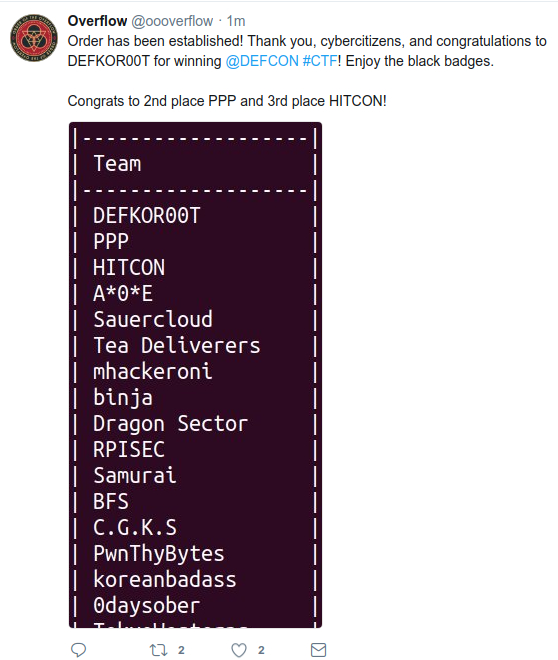Click the like count number
The image size is (558, 660).
(x=261, y=650)
